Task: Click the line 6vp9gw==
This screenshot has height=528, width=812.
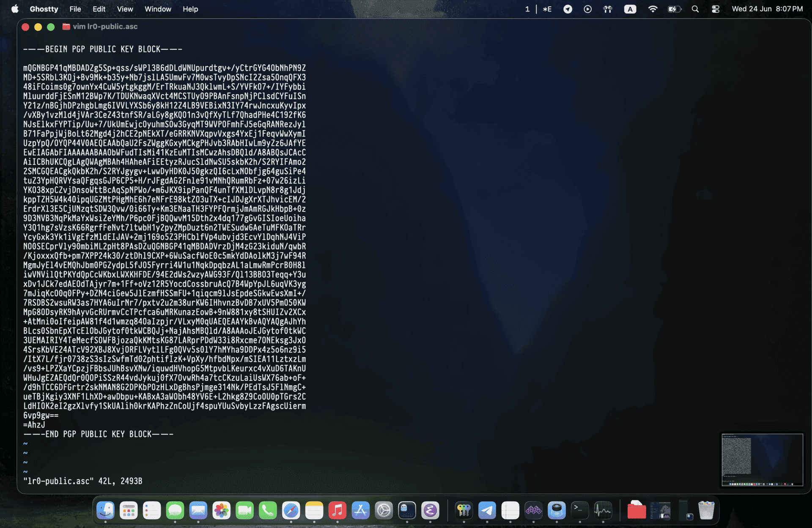Action: (x=41, y=416)
